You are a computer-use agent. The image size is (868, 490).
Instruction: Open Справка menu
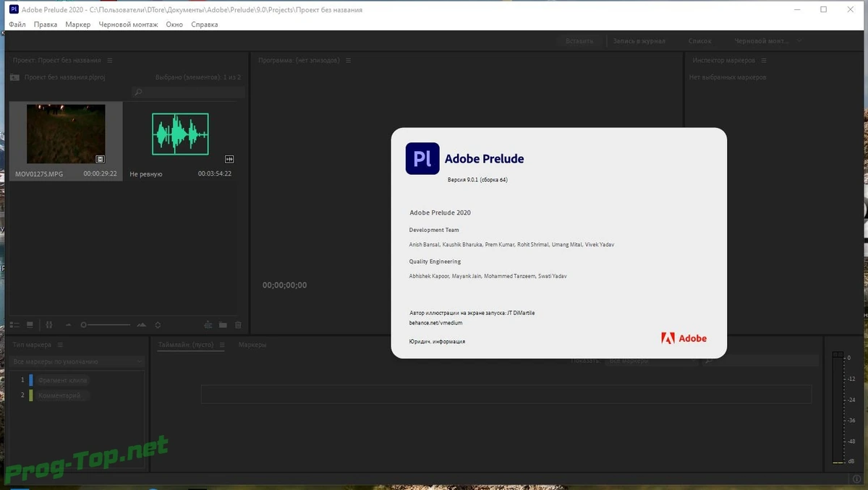pyautogui.click(x=205, y=25)
